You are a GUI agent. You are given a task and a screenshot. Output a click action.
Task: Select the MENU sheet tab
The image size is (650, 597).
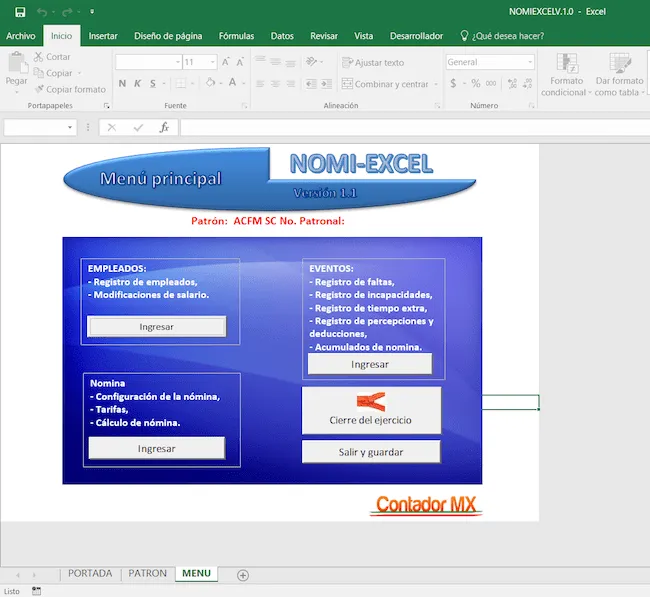click(196, 573)
